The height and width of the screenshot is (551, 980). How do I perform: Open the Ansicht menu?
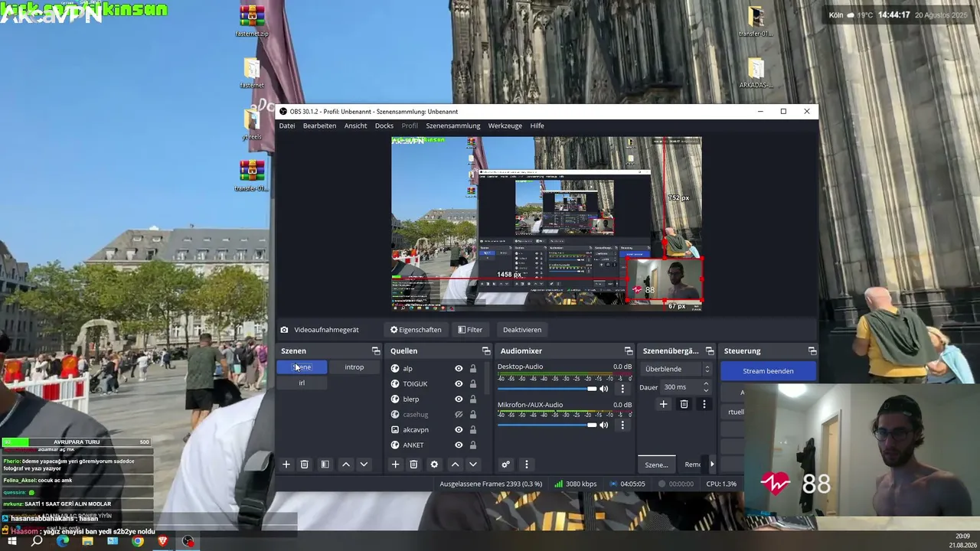pyautogui.click(x=355, y=126)
